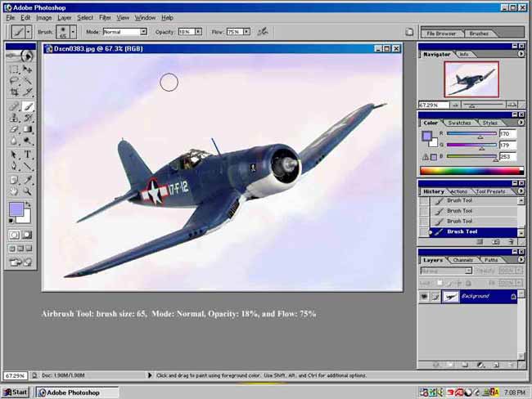Hide the Background layer eye icon
Image resolution: width=532 pixels, height=399 pixels.
[424, 297]
